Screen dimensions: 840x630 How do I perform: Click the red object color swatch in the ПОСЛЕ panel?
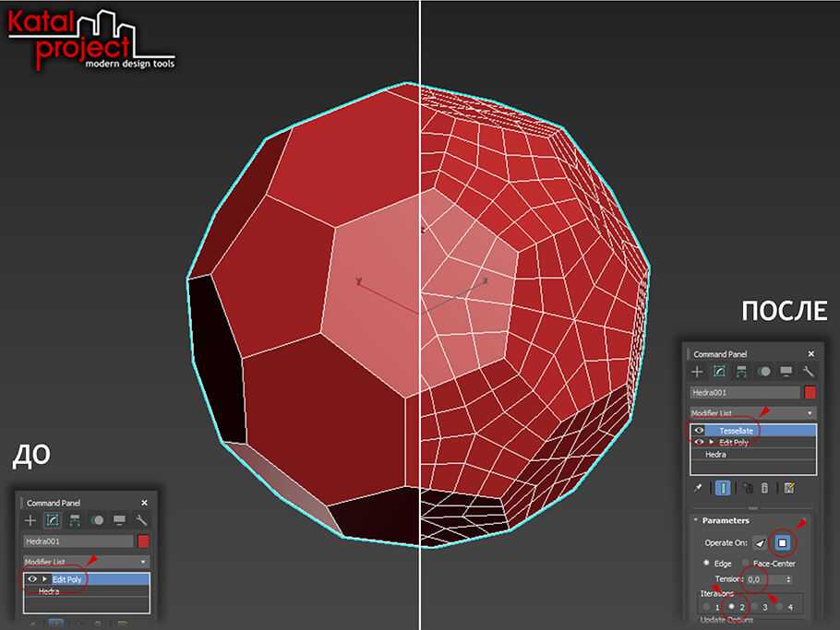[x=810, y=392]
